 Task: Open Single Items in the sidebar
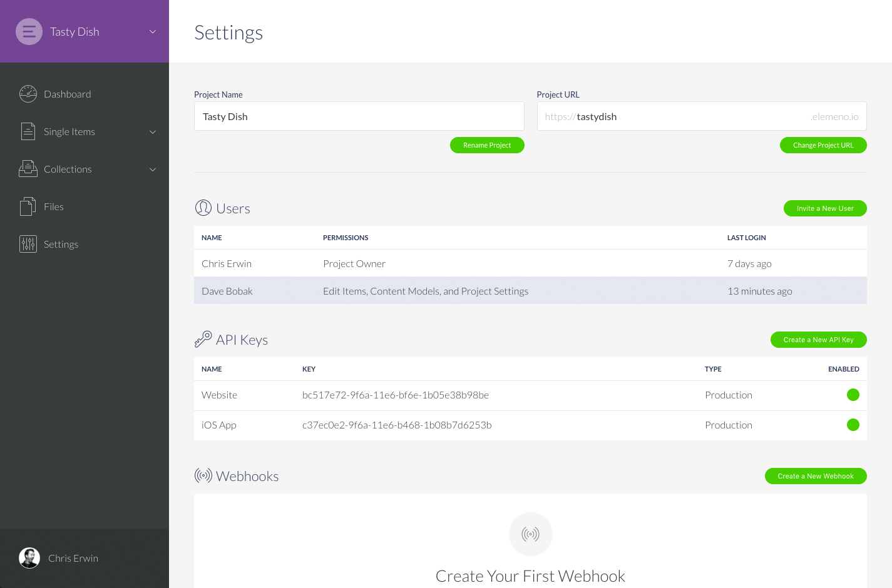click(x=69, y=131)
